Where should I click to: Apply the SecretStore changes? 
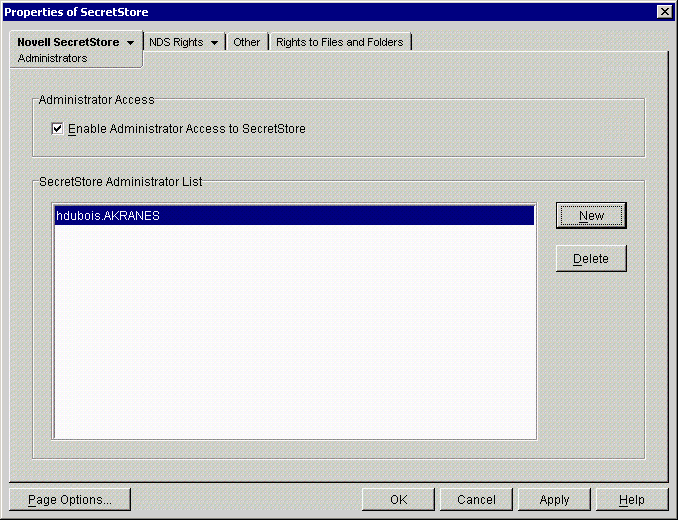click(554, 500)
